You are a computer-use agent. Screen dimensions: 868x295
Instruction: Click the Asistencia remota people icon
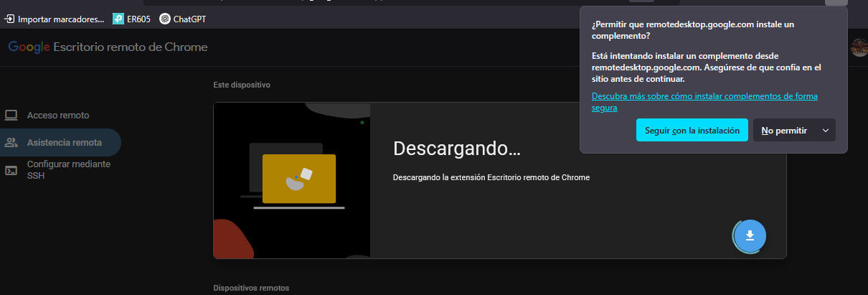point(11,142)
